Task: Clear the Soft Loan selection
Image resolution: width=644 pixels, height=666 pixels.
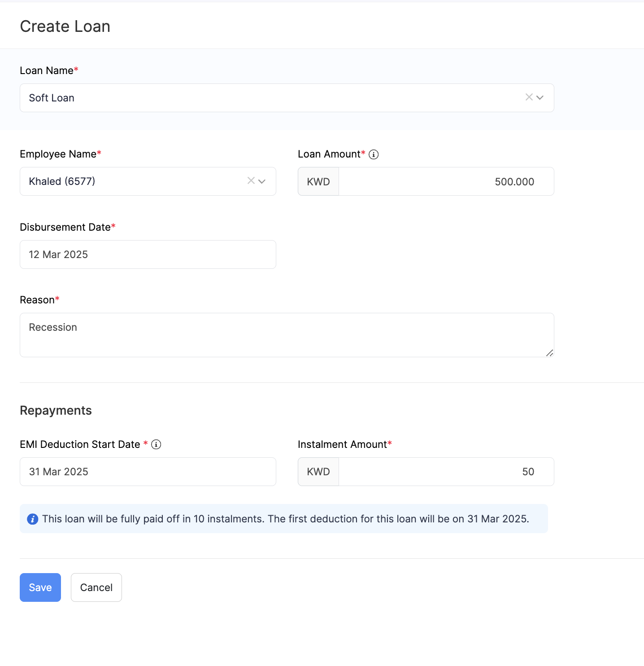Action: pyautogui.click(x=529, y=97)
